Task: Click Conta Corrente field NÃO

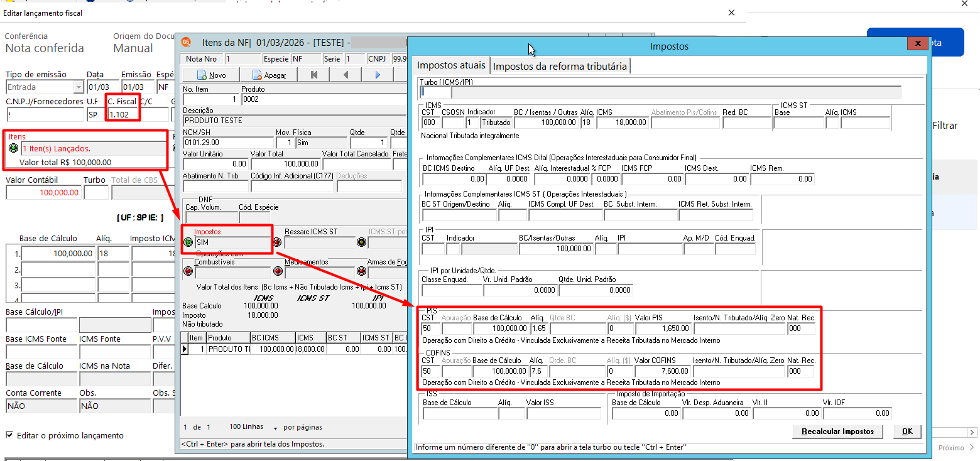Action: point(41,406)
